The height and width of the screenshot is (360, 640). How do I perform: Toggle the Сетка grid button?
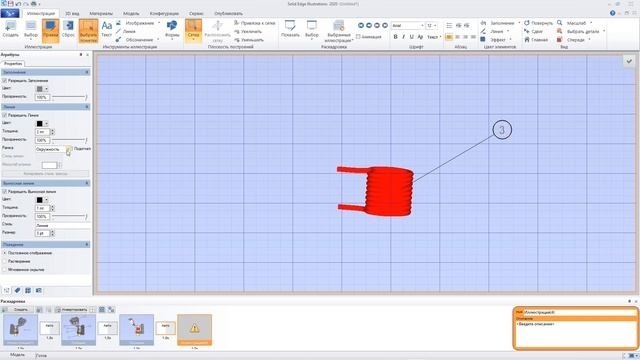[193, 30]
